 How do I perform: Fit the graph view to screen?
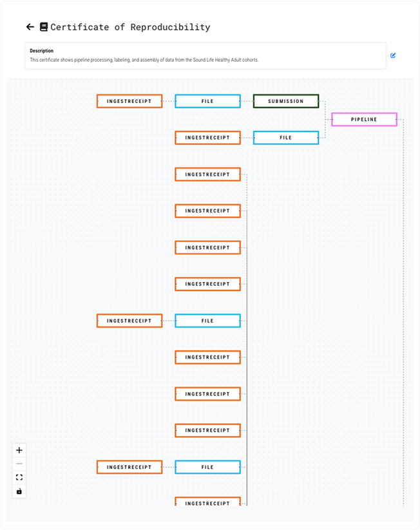click(x=19, y=477)
